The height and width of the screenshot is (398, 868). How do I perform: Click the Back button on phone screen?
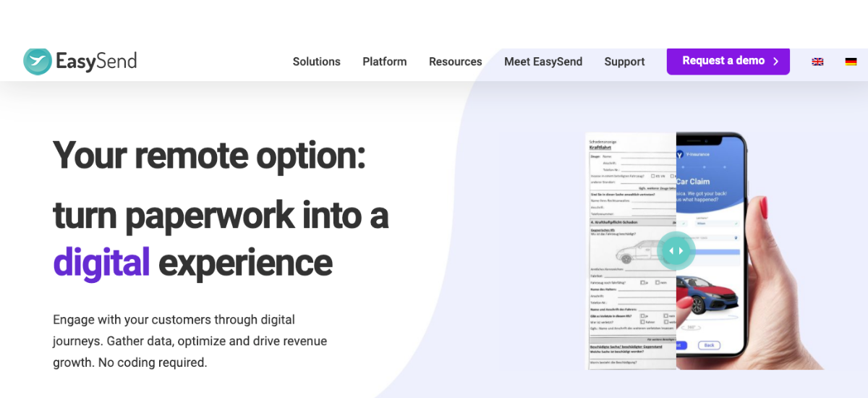[709, 345]
